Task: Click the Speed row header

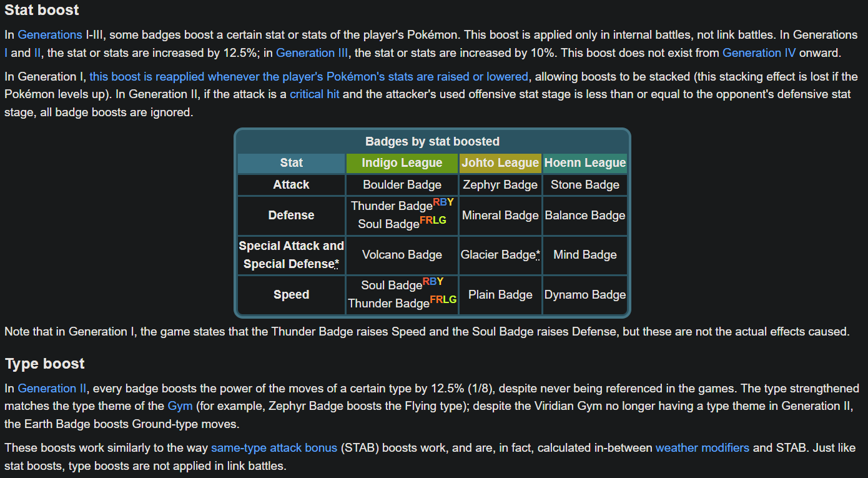Action: click(291, 295)
